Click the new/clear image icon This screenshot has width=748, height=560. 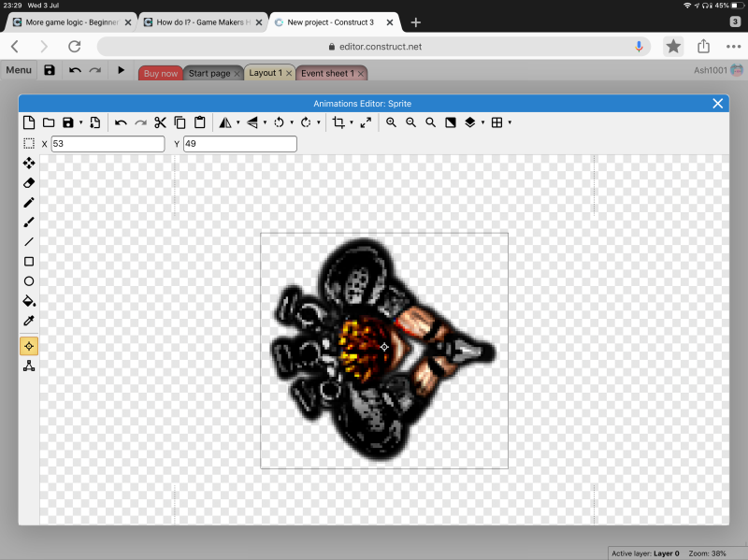(x=29, y=122)
